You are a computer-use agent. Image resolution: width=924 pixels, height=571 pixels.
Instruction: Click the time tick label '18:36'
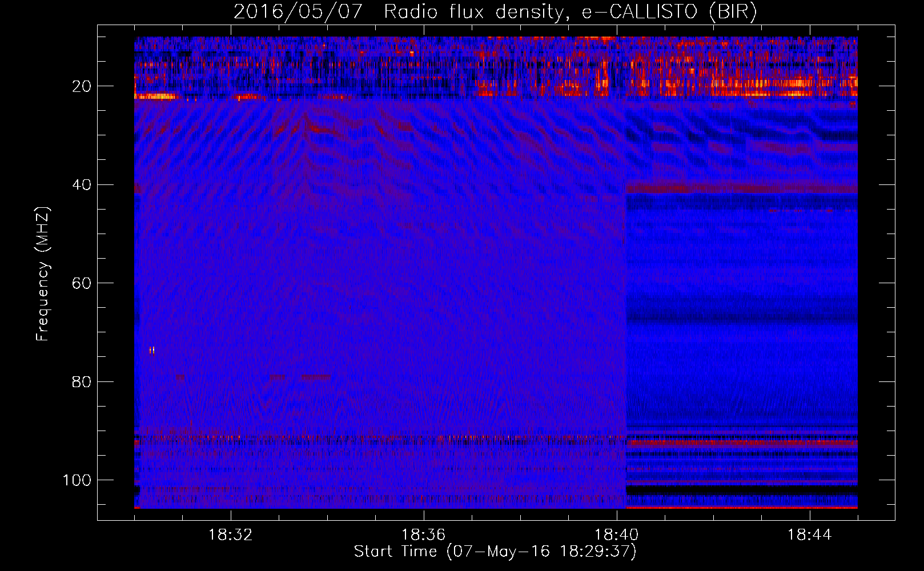tap(424, 535)
